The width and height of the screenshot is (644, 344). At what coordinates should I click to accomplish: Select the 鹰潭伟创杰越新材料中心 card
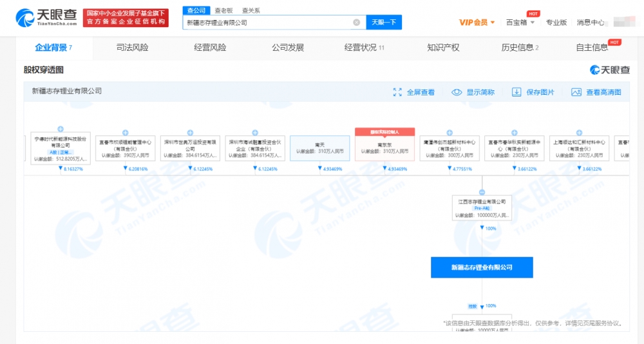point(450,148)
